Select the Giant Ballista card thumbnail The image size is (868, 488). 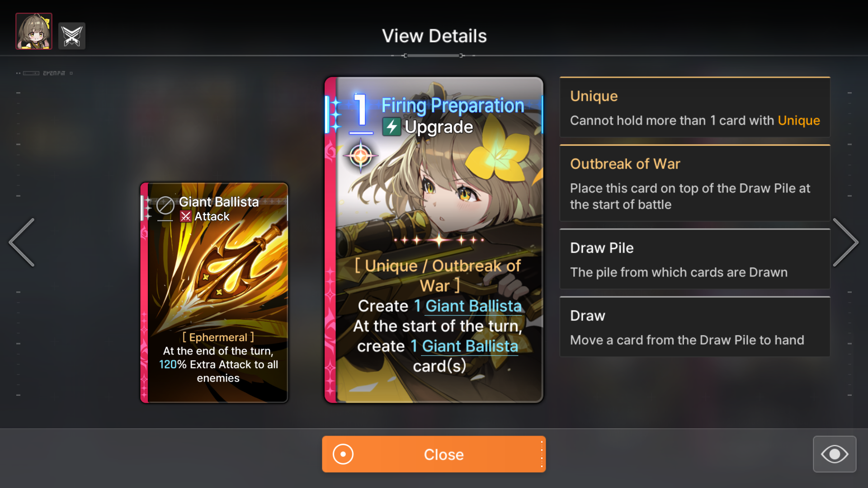click(x=214, y=293)
